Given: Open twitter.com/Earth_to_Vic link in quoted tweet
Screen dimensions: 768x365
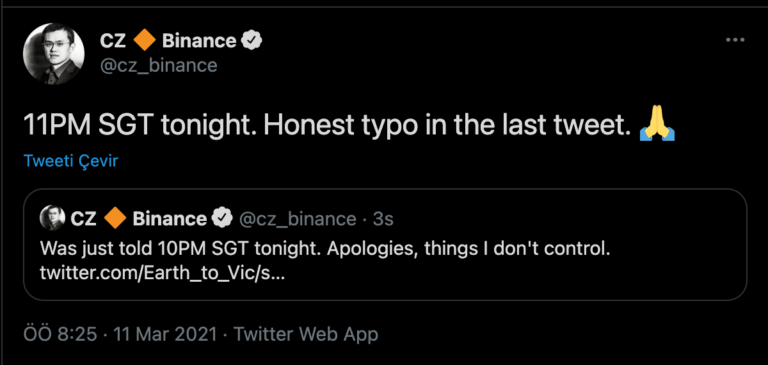Looking at the screenshot, I should pyautogui.click(x=162, y=273).
